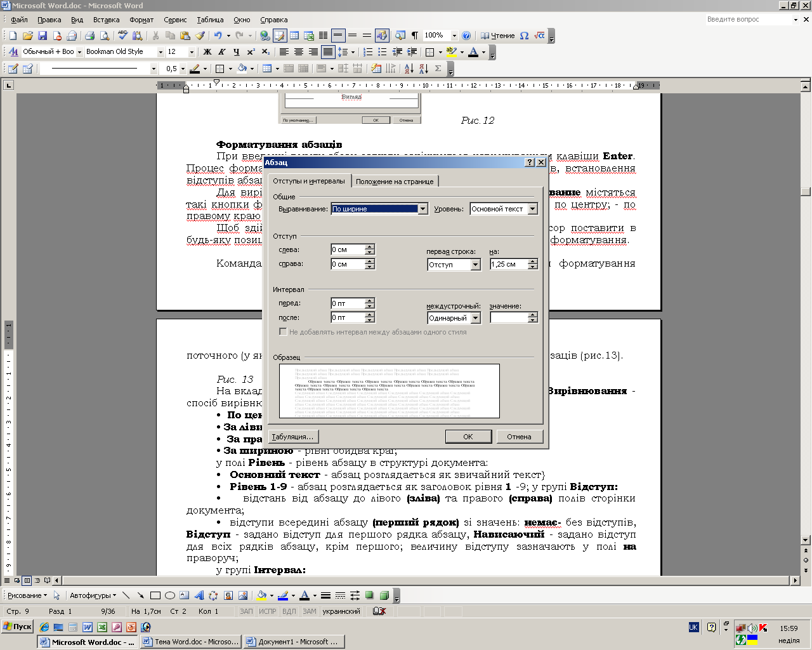
Task: Open the Вставка menu
Action: click(x=106, y=20)
